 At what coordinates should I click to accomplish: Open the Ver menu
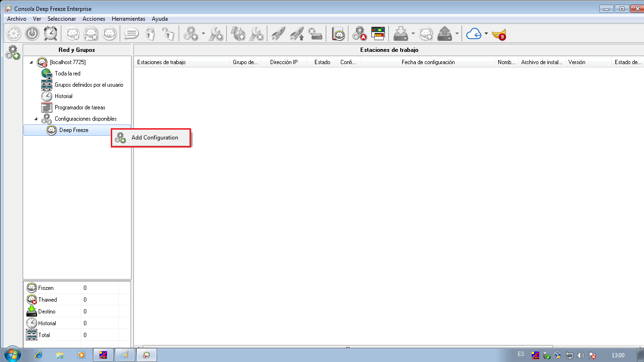[37, 19]
